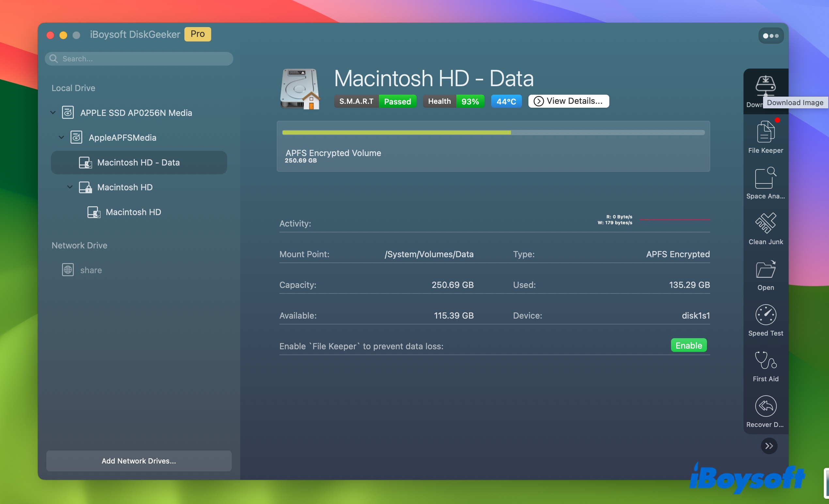Click the Network Drive section header
829x504 pixels.
pos(79,245)
